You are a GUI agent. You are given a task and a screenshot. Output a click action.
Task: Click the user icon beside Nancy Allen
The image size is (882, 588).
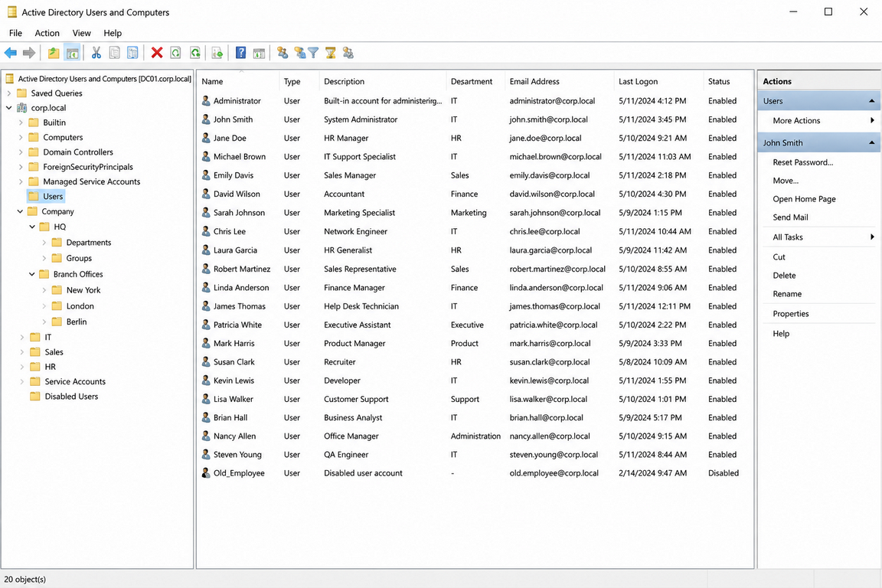(x=206, y=436)
